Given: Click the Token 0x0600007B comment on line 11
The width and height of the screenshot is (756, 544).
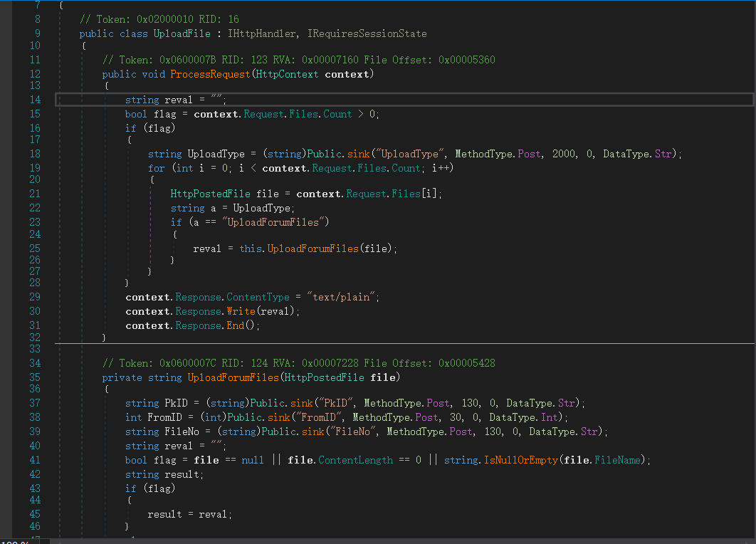Looking at the screenshot, I should [x=298, y=60].
